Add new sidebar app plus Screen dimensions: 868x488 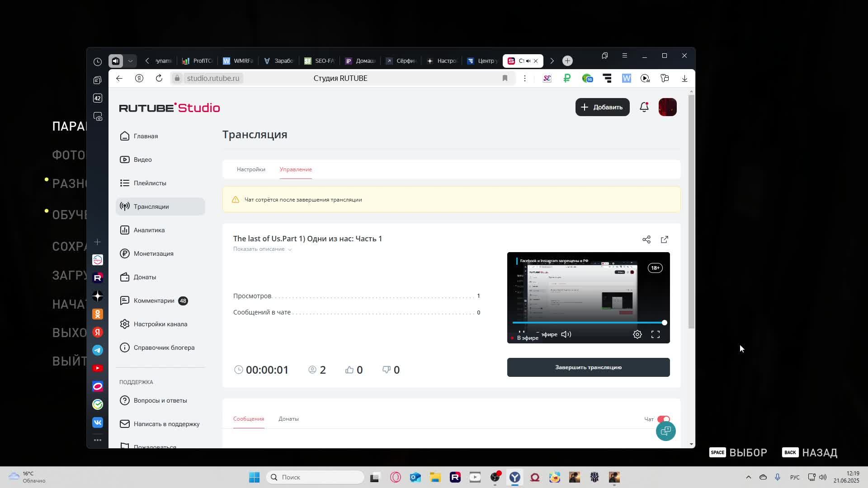coord(97,242)
